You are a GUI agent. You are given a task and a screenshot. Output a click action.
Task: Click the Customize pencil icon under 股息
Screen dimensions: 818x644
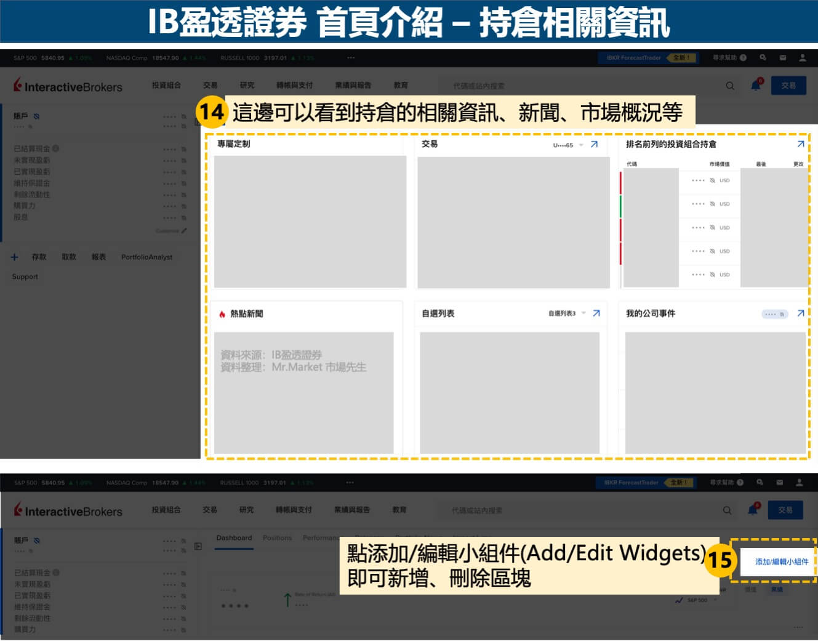(x=183, y=231)
